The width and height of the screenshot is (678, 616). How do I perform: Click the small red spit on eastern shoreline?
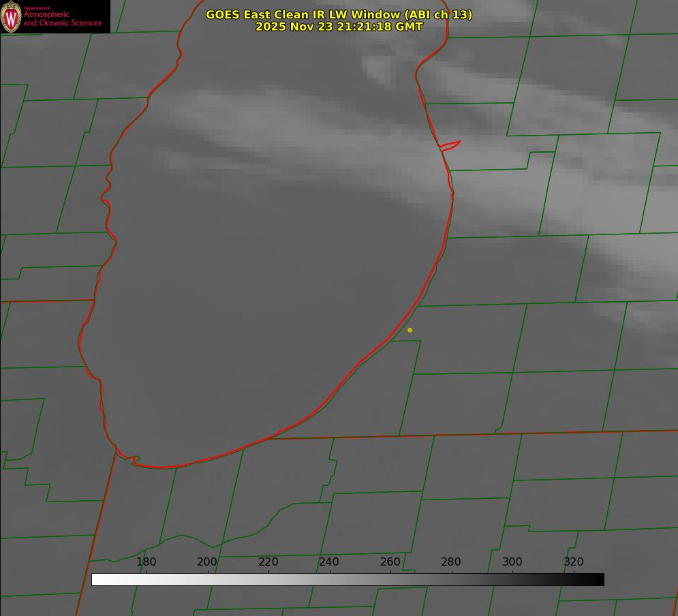[451, 145]
